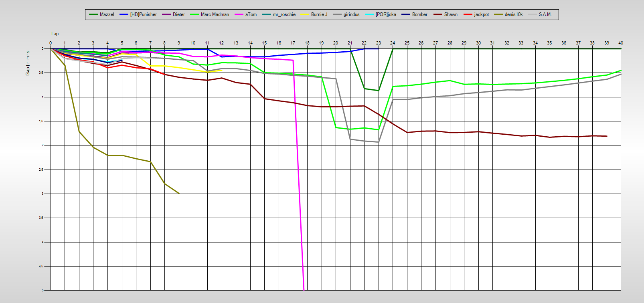Click the Shawn dark red legend swatch
This screenshot has height=303, width=644.
click(x=438, y=14)
